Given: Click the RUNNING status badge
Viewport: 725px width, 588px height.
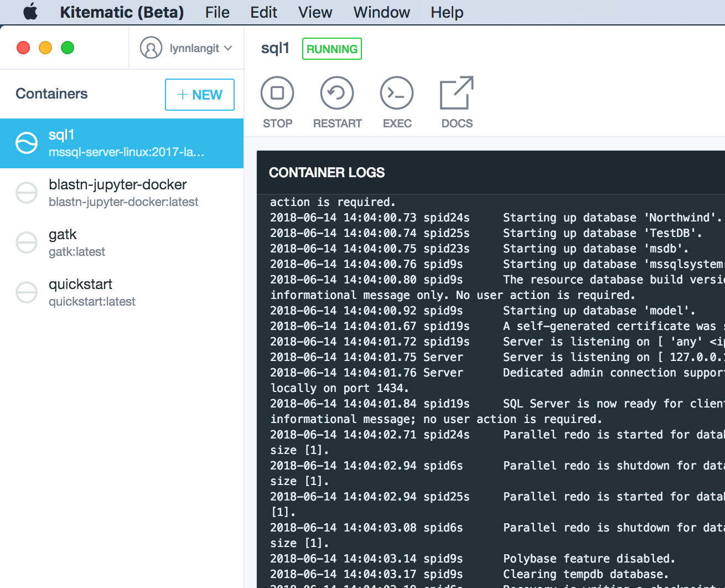Looking at the screenshot, I should coord(332,49).
